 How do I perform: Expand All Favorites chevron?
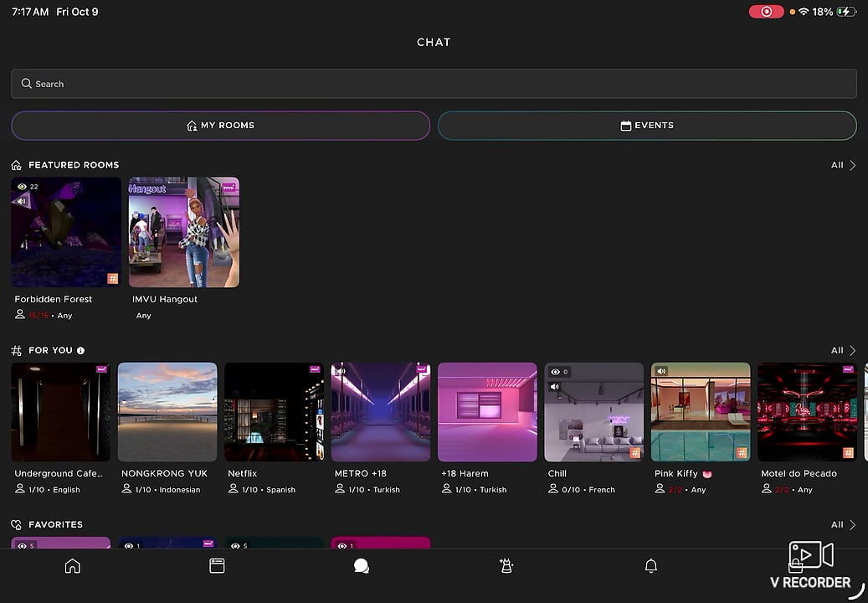click(852, 524)
